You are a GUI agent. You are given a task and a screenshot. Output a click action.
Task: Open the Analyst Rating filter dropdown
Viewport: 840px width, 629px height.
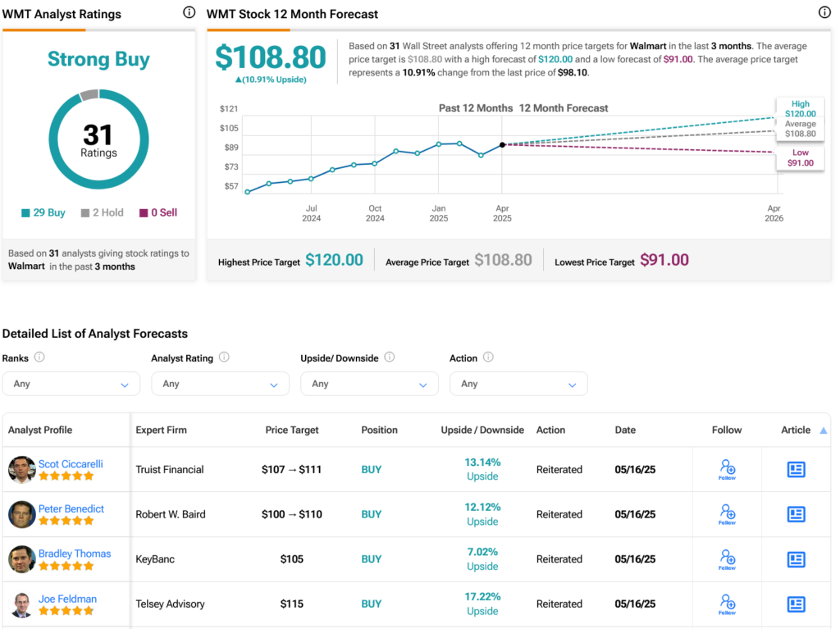point(220,384)
